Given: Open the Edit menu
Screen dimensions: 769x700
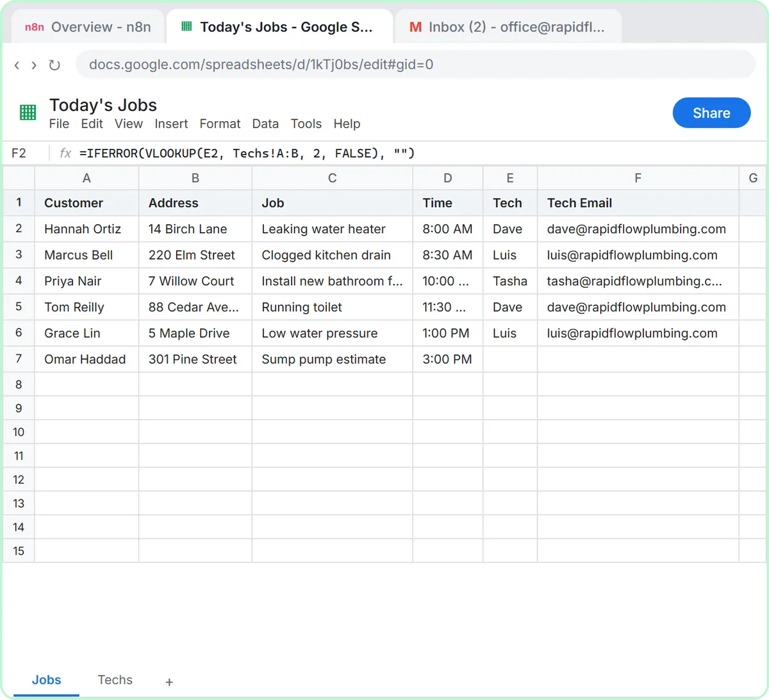Looking at the screenshot, I should tap(92, 124).
